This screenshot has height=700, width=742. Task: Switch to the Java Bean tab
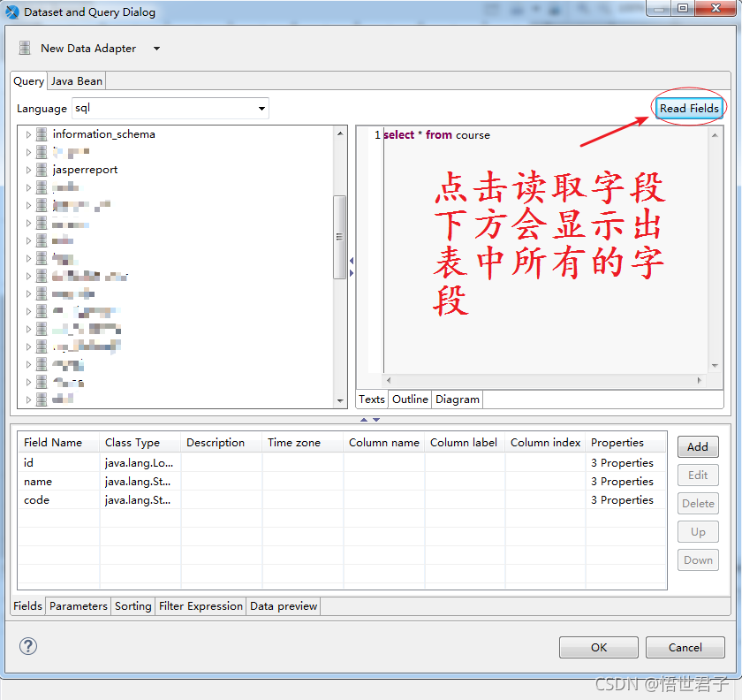point(77,81)
